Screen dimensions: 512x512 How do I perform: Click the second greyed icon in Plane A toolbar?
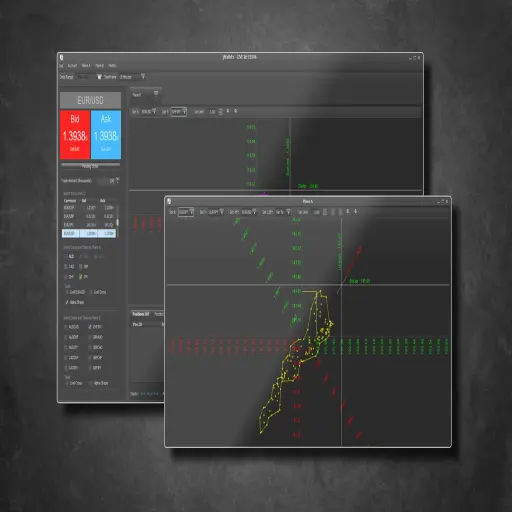click(x=340, y=212)
